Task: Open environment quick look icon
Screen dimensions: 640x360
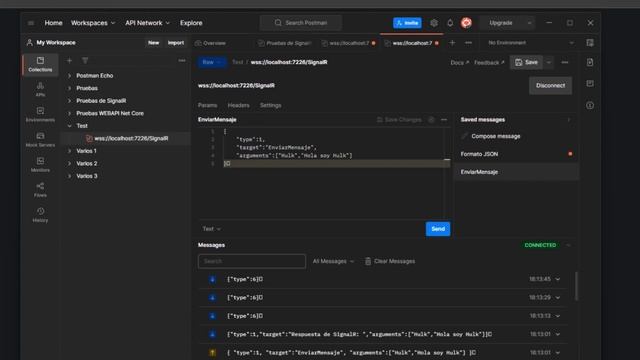Action: tap(590, 43)
